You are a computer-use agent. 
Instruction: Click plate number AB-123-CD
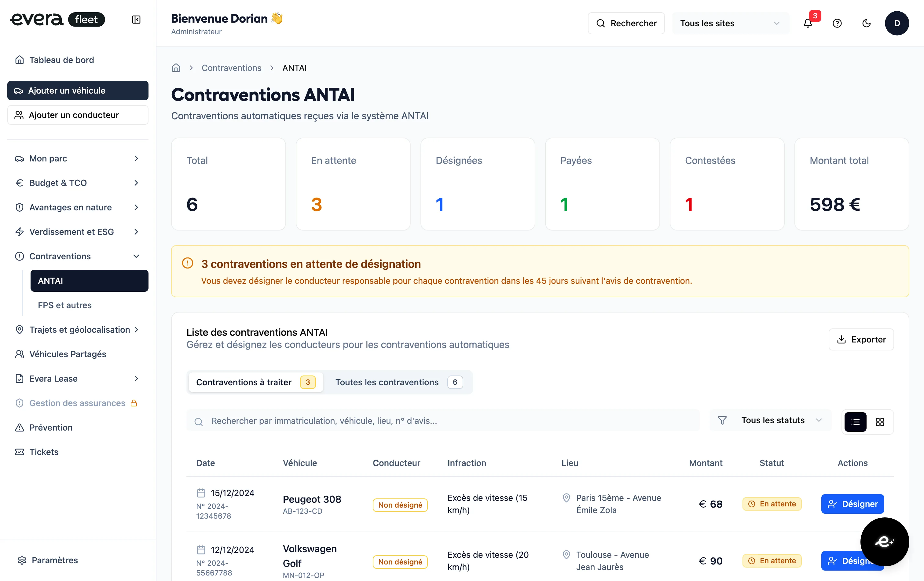(302, 511)
